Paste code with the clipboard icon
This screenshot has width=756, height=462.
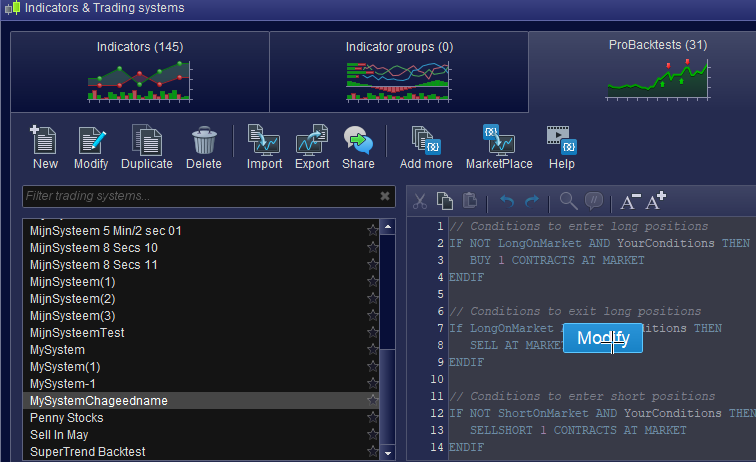click(470, 200)
